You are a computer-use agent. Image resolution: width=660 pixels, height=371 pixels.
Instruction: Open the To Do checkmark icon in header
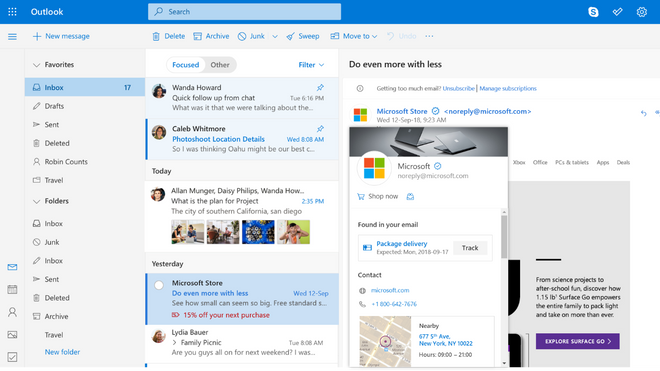617,12
